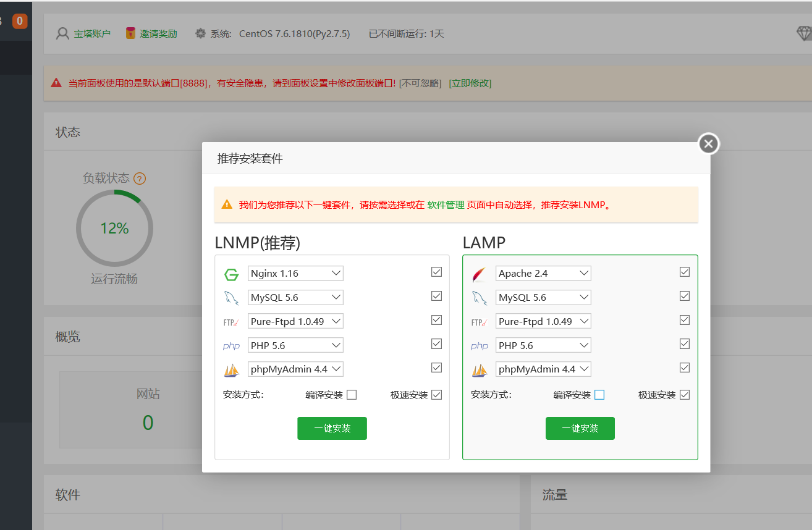Click the 运行流畅 status text
Image resolution: width=812 pixels, height=530 pixels.
(114, 279)
